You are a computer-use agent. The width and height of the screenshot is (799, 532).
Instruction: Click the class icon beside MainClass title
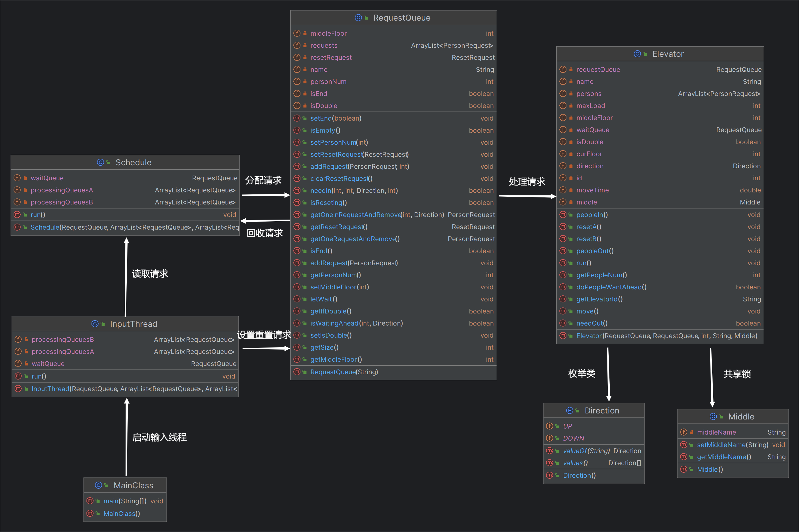[99, 486]
